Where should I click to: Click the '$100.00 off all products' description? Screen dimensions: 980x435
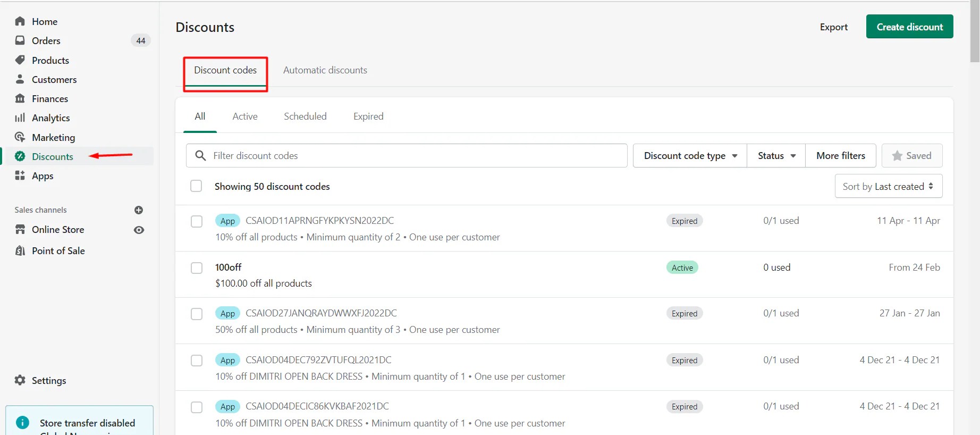tap(264, 283)
